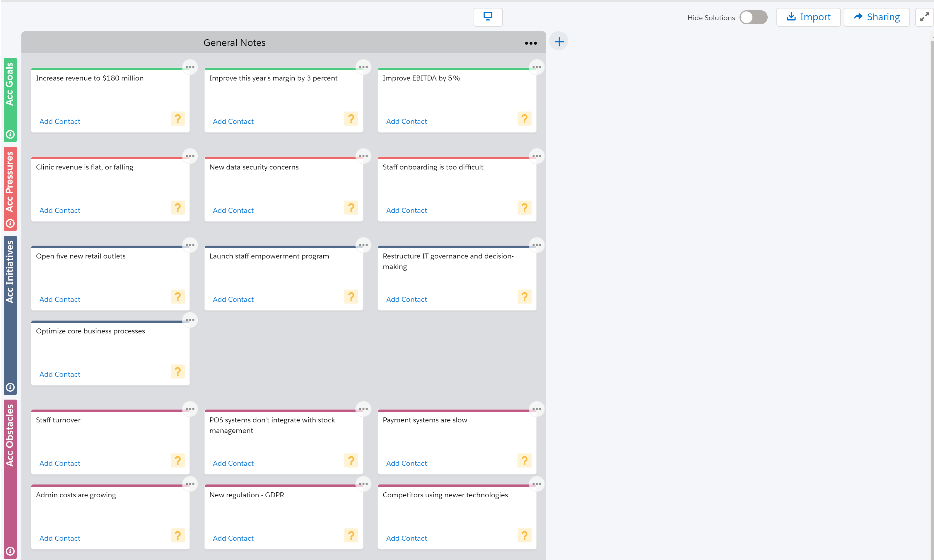The image size is (934, 560).
Task: Open the General Notes column options menu
Action: pos(531,43)
